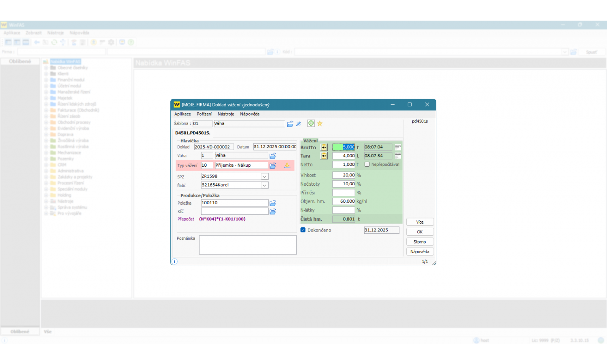This screenshot has height=364, width=607.
Task: Click the yellow download icon in Typ vážení row
Action: point(287,165)
